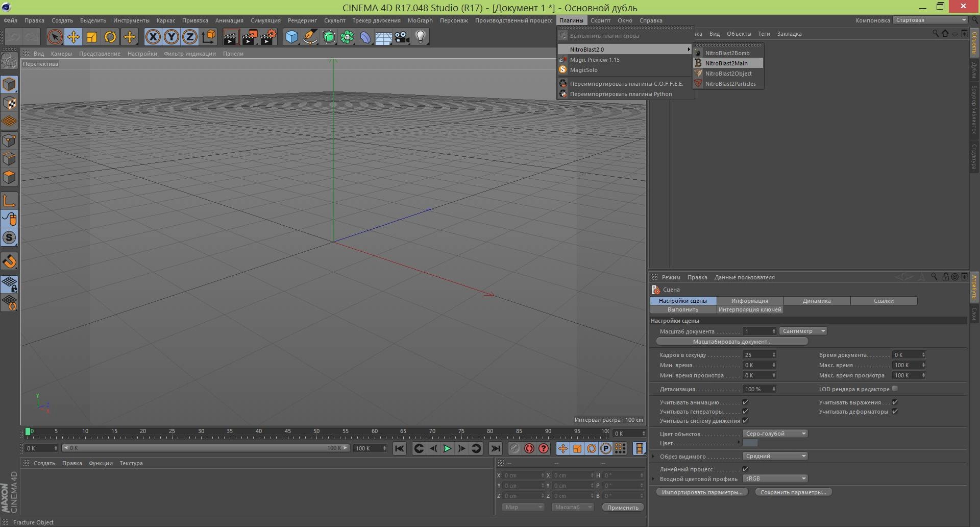Click the timeline preview range slider
The image size is (980, 527).
[206, 448]
